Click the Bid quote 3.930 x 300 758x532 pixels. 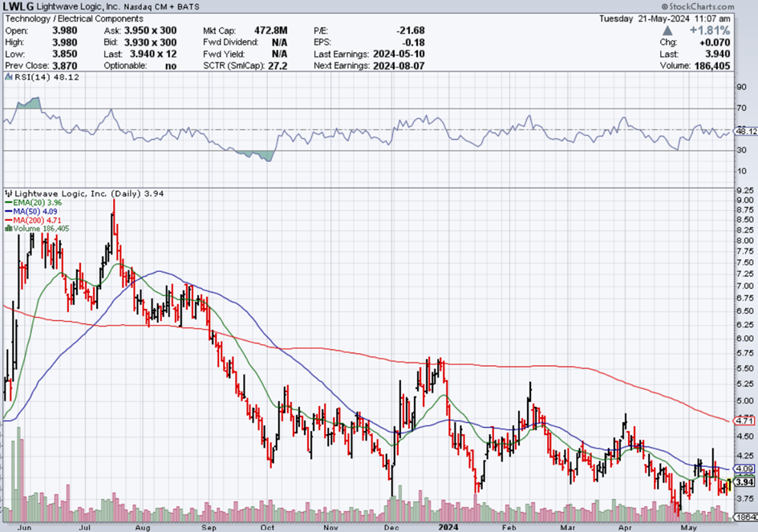150,42
